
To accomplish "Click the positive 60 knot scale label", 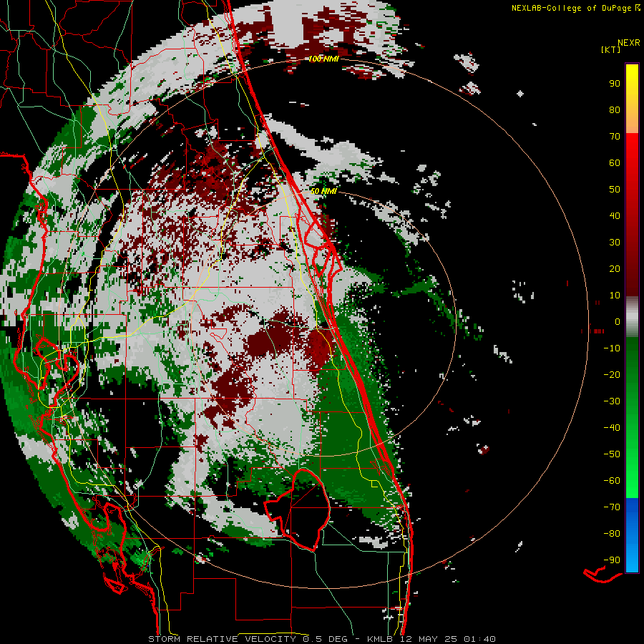I will click(615, 163).
